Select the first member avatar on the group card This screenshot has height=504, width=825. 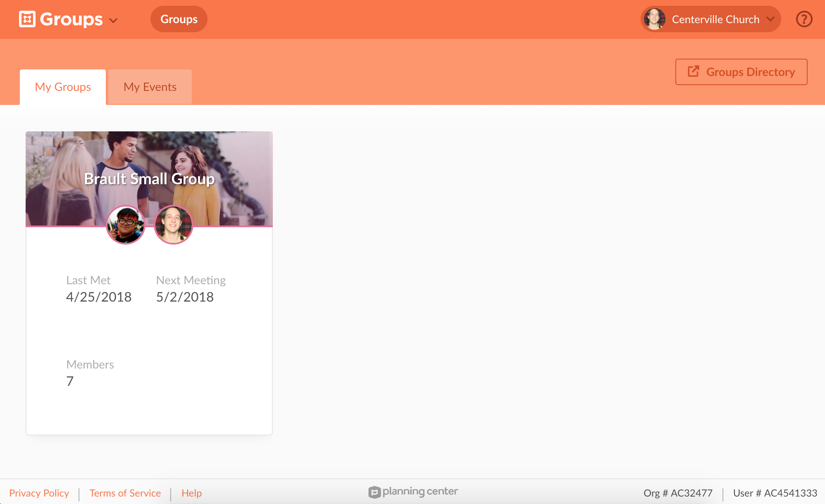[x=126, y=225]
